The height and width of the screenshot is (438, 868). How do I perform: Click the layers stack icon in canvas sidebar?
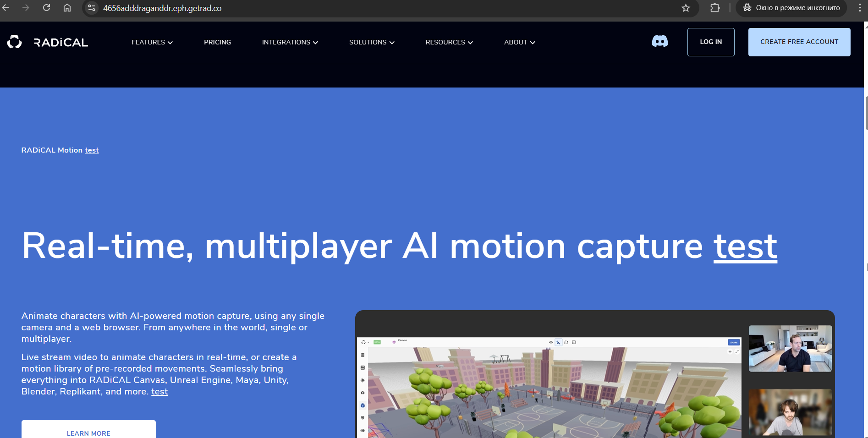pos(363,355)
